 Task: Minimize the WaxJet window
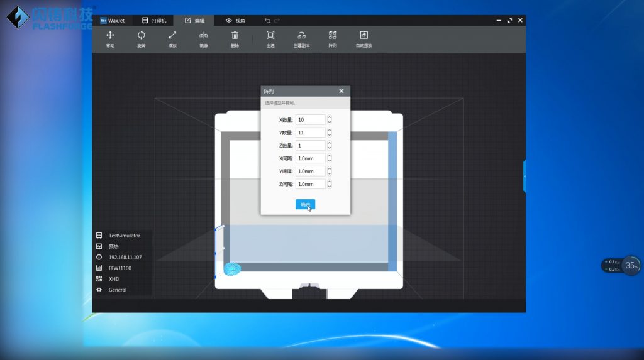pyautogui.click(x=499, y=21)
